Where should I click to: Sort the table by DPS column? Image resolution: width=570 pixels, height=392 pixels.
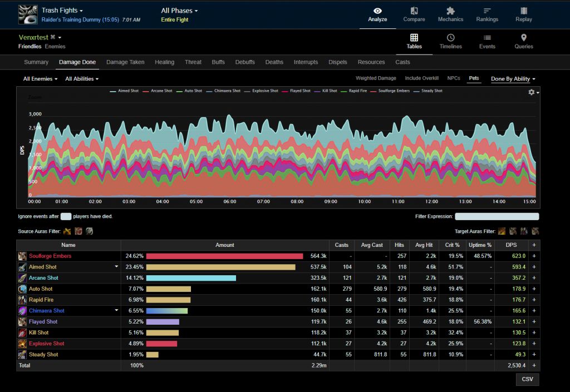pos(511,245)
